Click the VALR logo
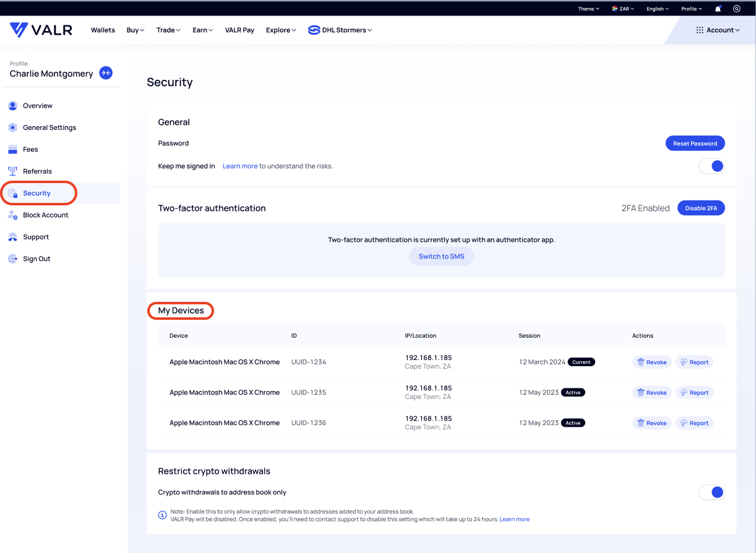 pos(41,30)
